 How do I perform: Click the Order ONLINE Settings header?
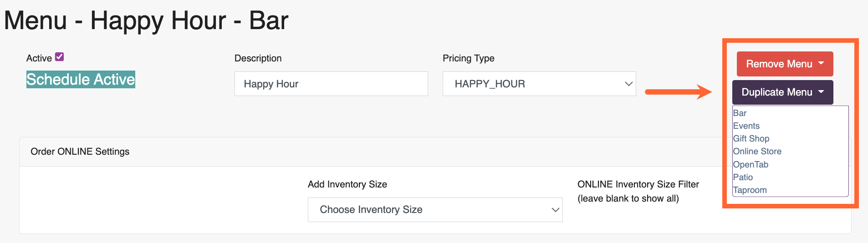coord(80,152)
